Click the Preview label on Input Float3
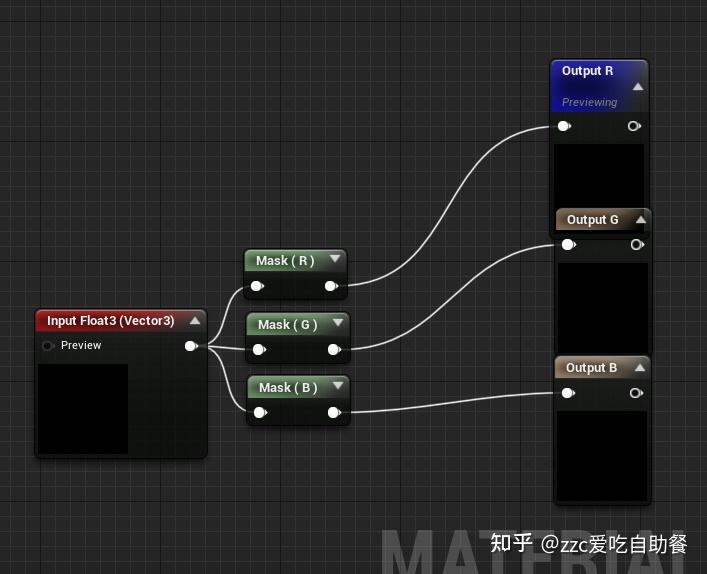707x574 pixels. pyautogui.click(x=81, y=345)
